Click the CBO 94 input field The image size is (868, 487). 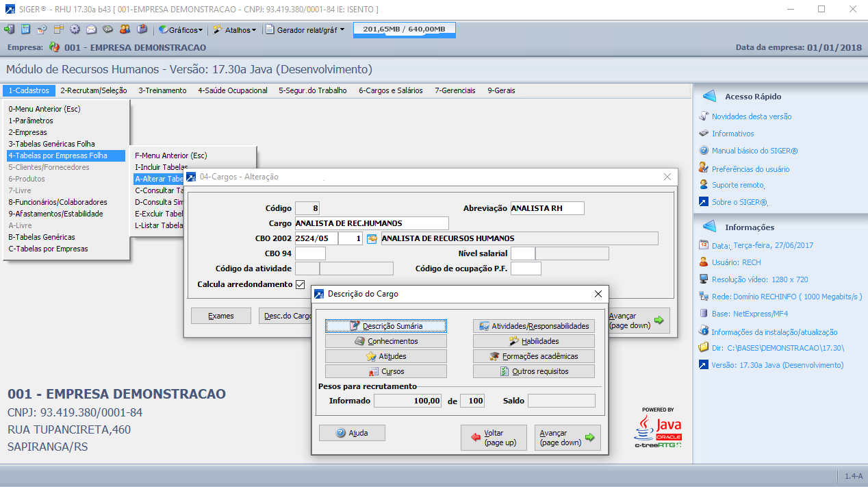310,253
